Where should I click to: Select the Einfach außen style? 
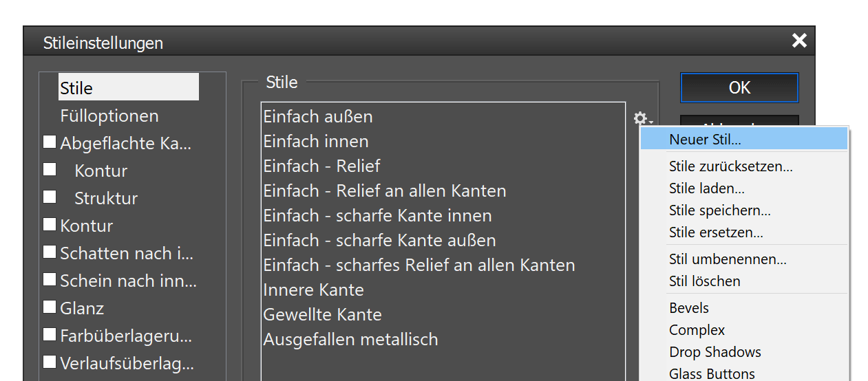318,117
